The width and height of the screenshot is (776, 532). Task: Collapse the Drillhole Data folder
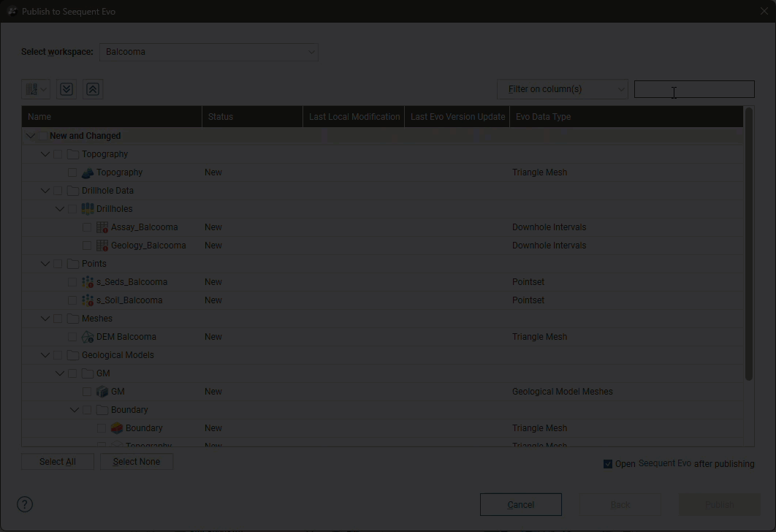[x=45, y=191]
